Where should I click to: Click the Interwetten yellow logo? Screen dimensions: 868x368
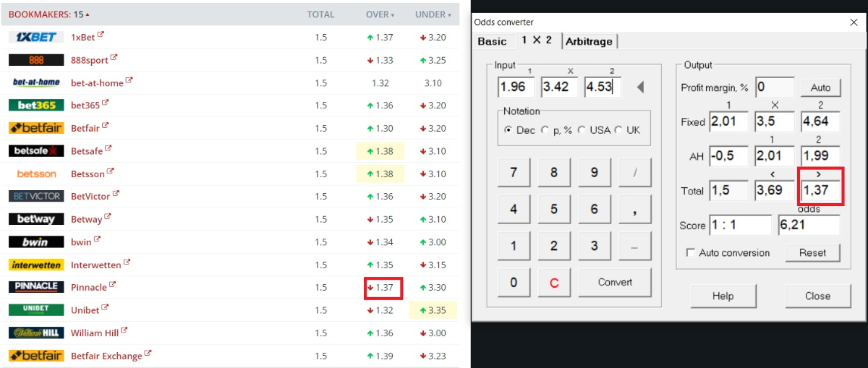36,265
